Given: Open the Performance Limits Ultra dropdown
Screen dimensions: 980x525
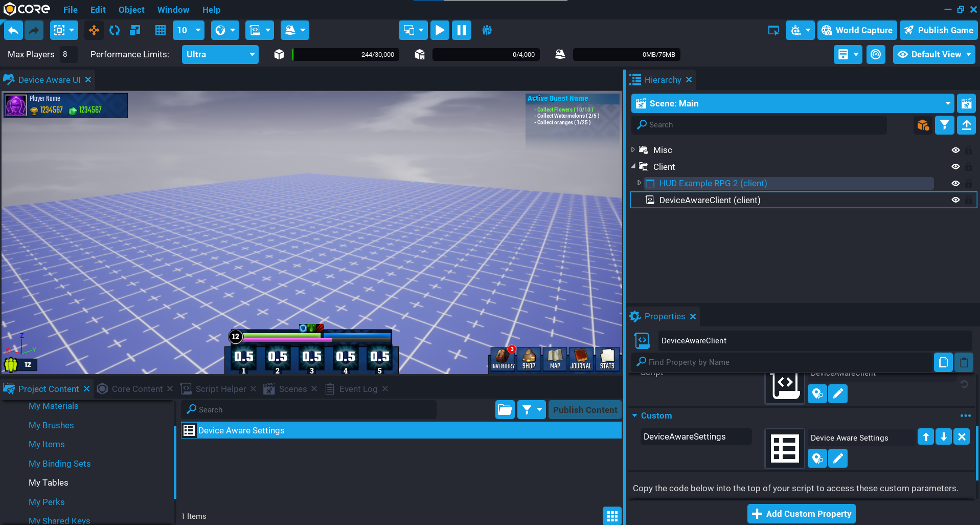Looking at the screenshot, I should pos(220,54).
